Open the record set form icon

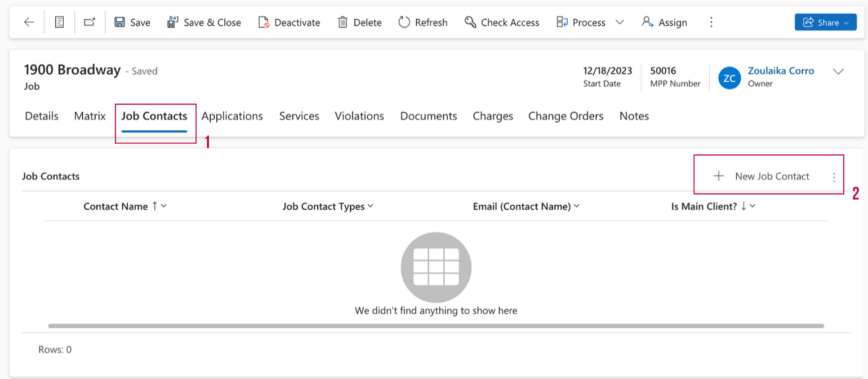click(59, 23)
